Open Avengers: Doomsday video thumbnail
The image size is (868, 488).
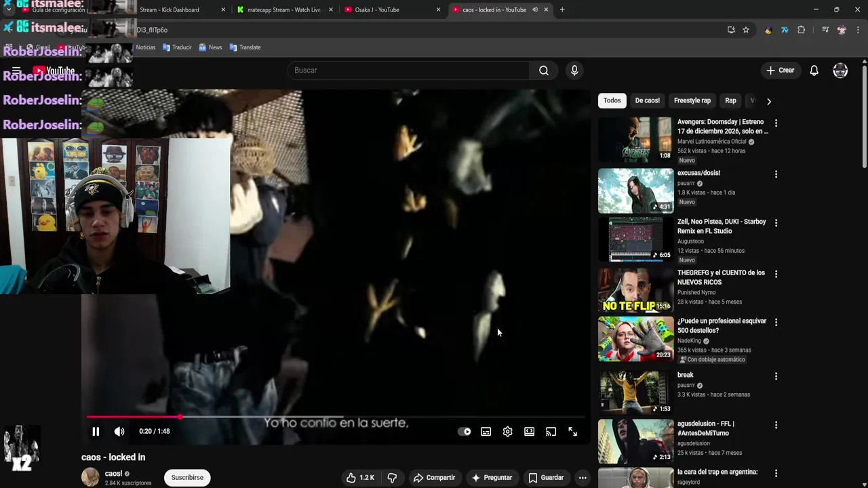tap(635, 140)
